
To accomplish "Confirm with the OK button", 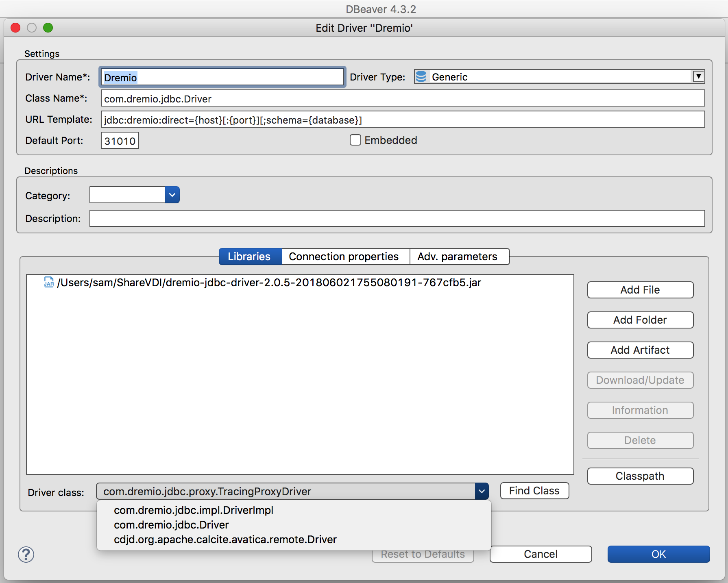I will 658,554.
